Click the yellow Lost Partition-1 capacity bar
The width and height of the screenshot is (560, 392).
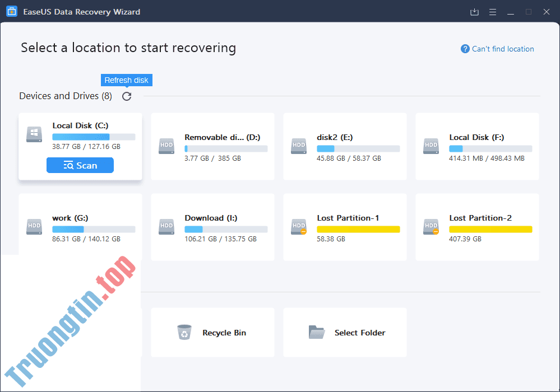pos(358,229)
